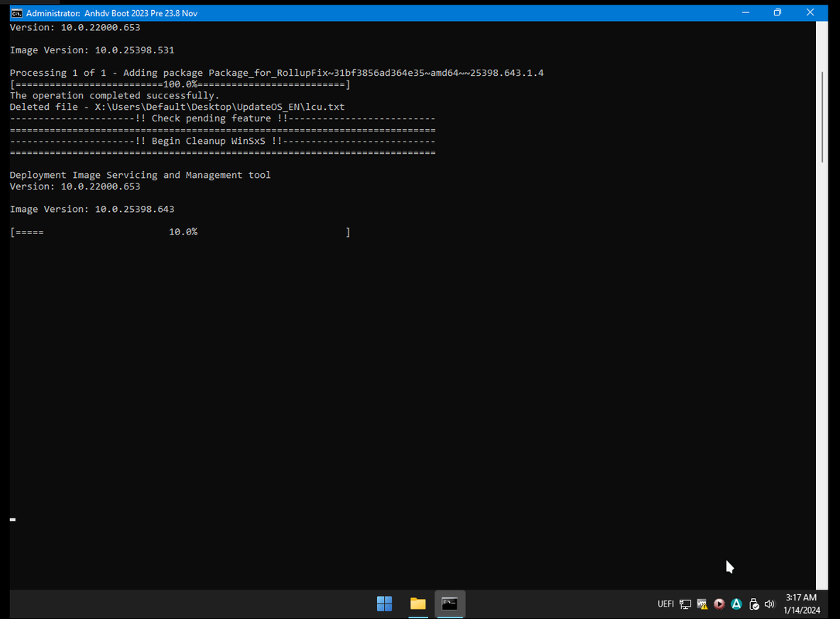Click the 'Deleted file' lcu.txt line
The height and width of the screenshot is (619, 840).
pos(177,107)
